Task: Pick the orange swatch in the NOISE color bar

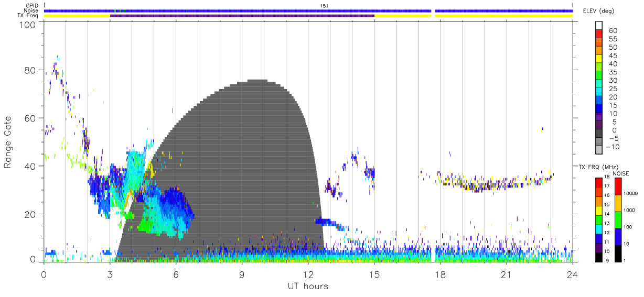Action: pos(617,203)
